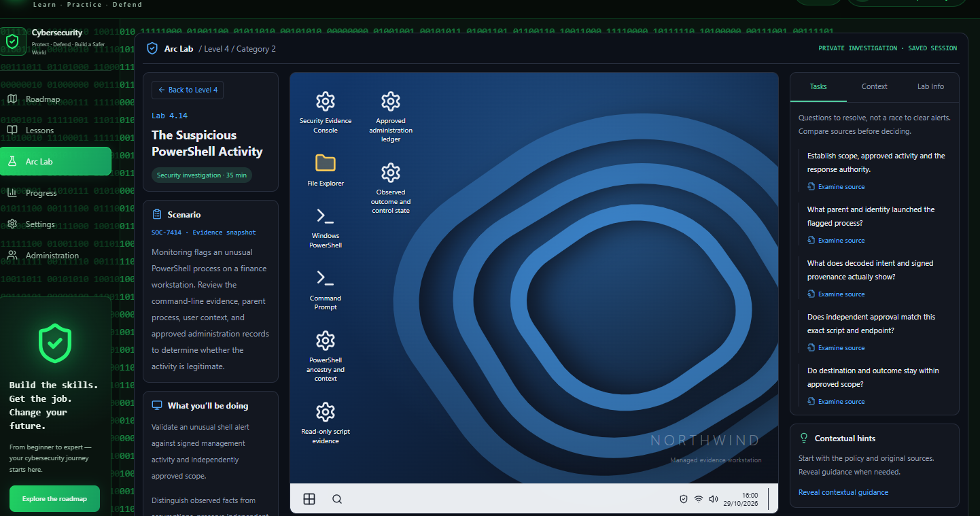The image size is (980, 516).
Task: Switch to the Tasks tab
Action: pyautogui.click(x=818, y=86)
